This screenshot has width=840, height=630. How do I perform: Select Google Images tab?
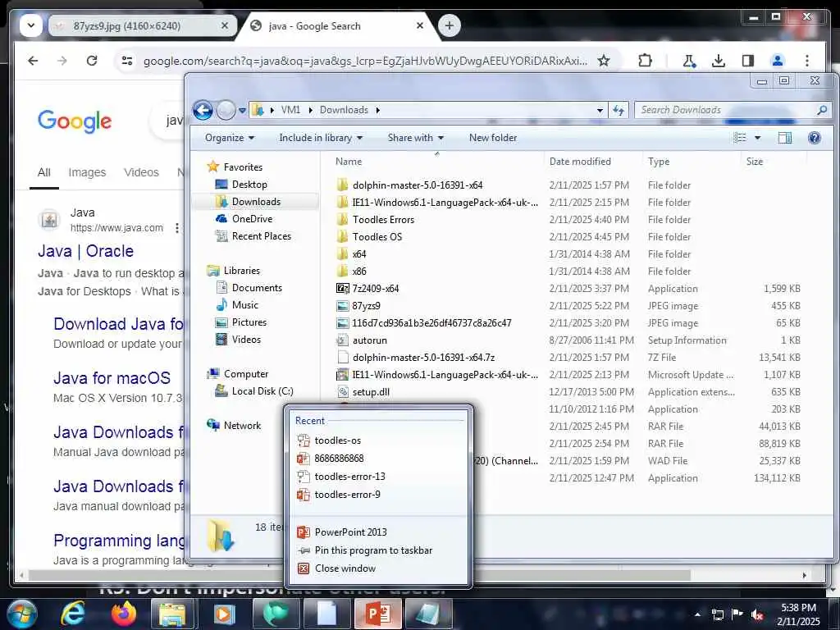pyautogui.click(x=87, y=172)
